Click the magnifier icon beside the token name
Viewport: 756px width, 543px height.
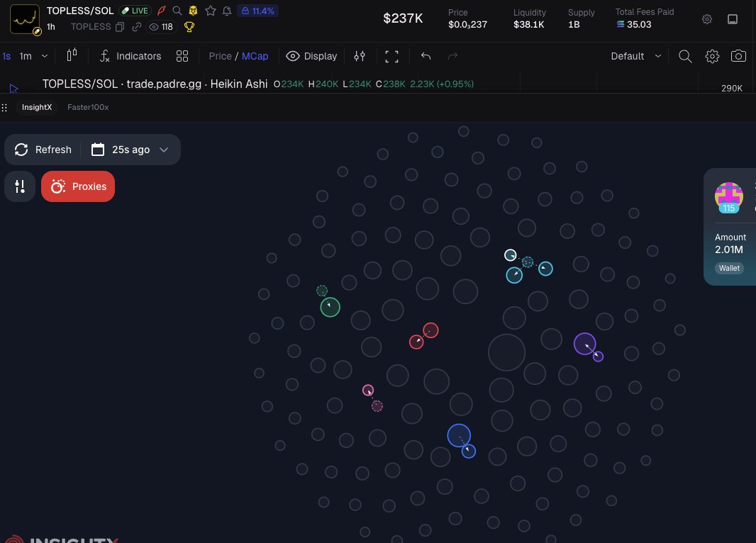click(177, 11)
